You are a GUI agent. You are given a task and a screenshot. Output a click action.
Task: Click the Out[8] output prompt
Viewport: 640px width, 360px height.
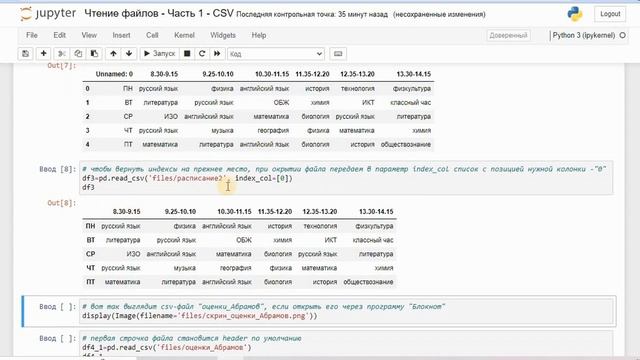62,203
